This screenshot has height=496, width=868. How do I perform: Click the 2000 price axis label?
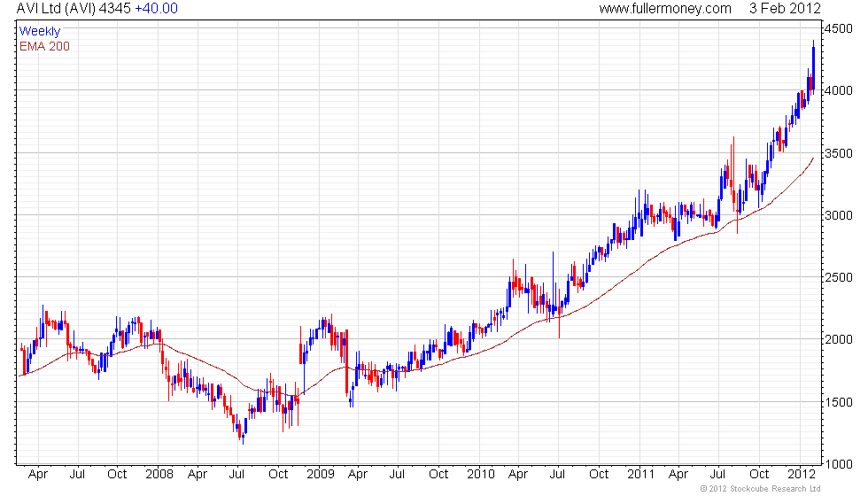click(x=838, y=339)
